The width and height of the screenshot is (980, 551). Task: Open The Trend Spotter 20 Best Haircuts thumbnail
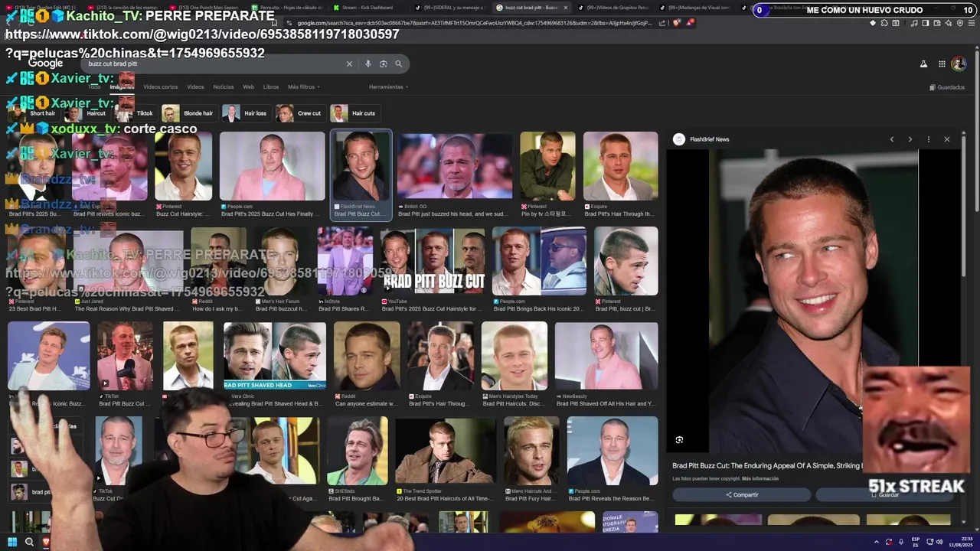tap(445, 451)
